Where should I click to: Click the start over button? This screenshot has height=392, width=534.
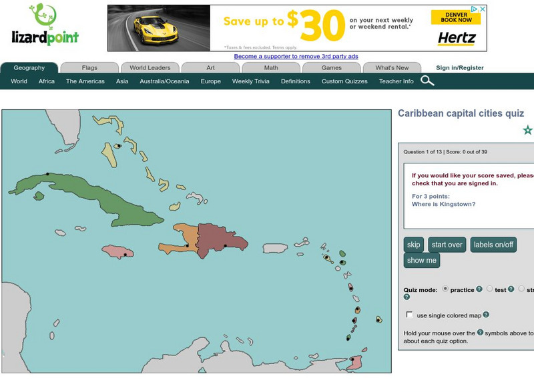447,245
